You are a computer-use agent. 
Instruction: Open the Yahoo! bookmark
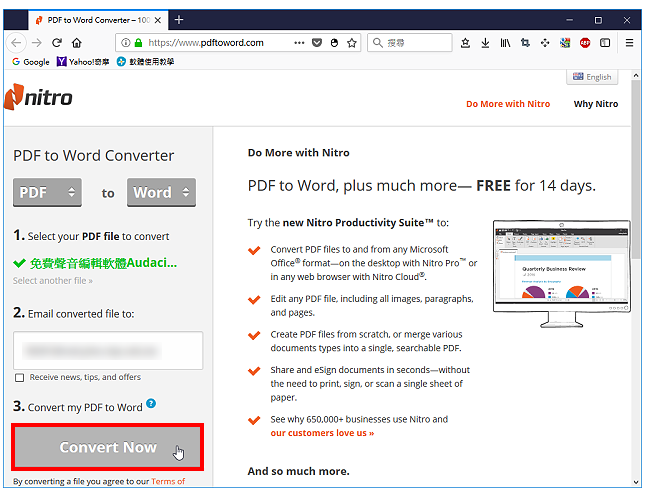[83, 62]
